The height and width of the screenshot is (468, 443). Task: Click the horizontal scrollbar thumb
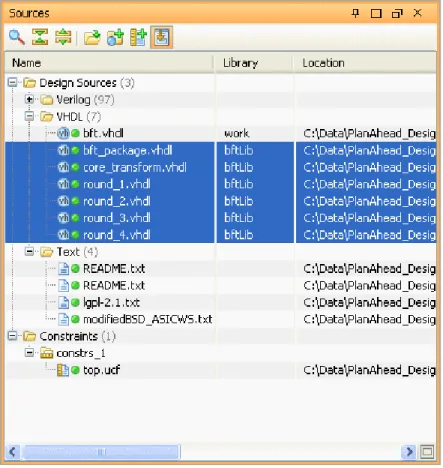point(101,452)
